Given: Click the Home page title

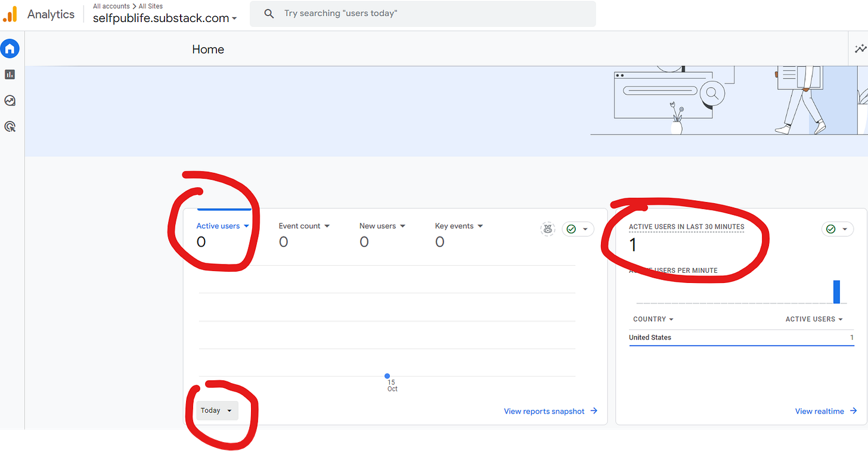Looking at the screenshot, I should (208, 49).
